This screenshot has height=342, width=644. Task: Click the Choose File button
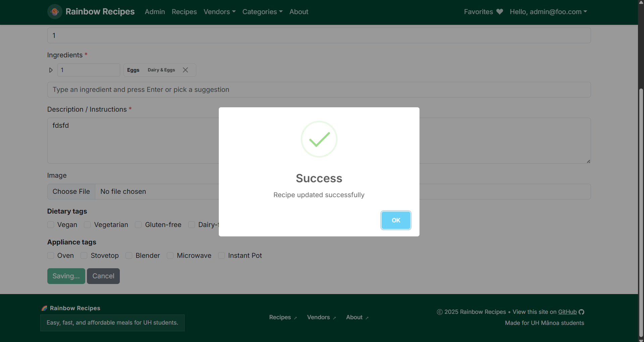(71, 191)
